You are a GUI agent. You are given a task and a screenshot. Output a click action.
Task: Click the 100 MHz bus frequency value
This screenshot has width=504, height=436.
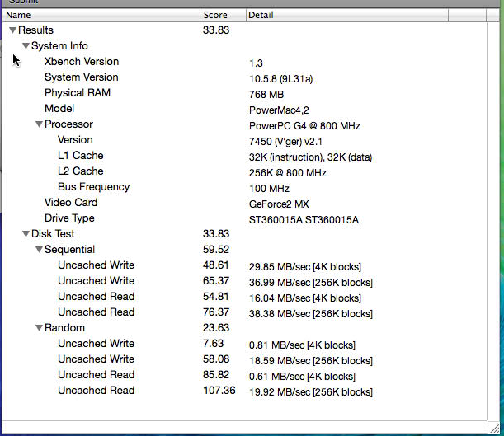pyautogui.click(x=270, y=189)
